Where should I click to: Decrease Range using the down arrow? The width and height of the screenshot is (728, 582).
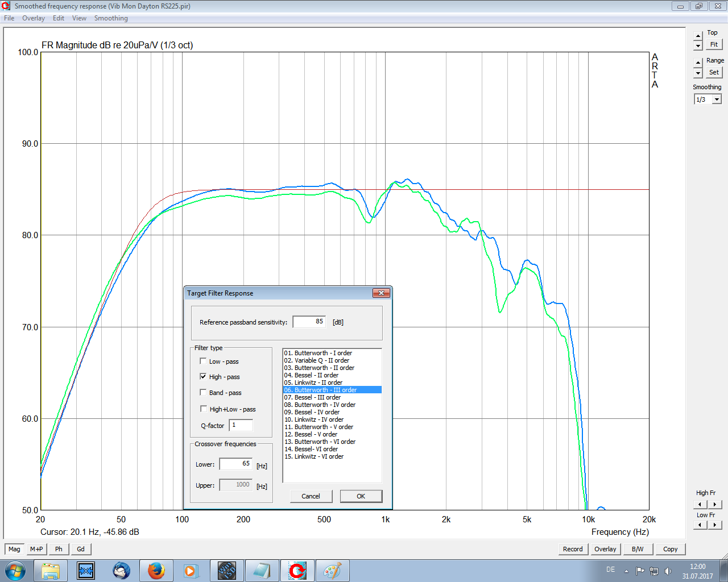pyautogui.click(x=698, y=73)
